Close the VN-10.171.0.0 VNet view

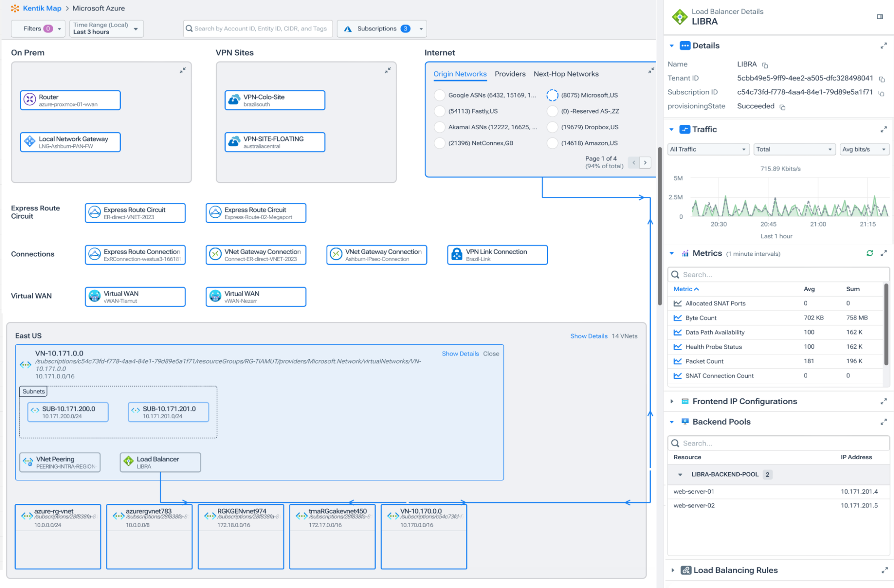(x=491, y=353)
